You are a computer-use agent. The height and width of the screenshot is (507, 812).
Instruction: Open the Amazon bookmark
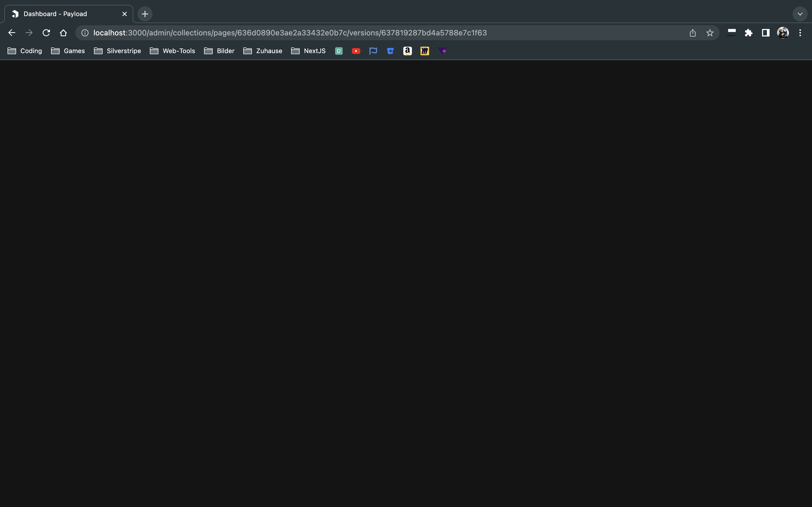click(x=407, y=51)
